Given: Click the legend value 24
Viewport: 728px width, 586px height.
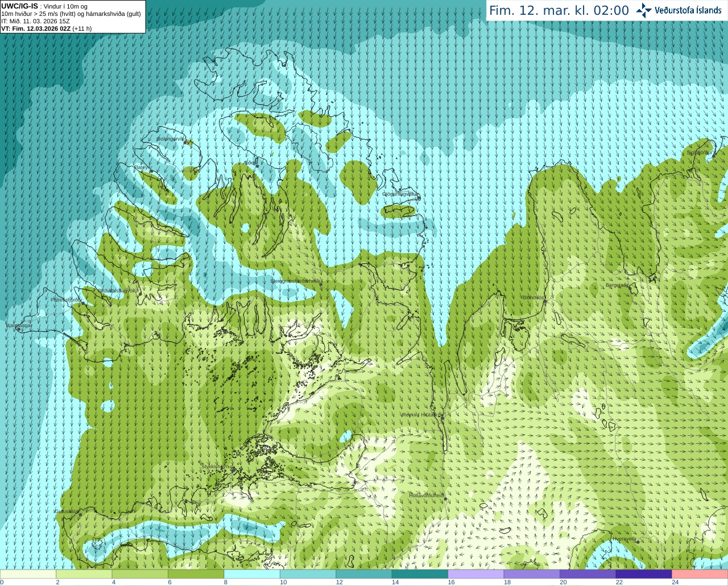Looking at the screenshot, I should 675,582.
